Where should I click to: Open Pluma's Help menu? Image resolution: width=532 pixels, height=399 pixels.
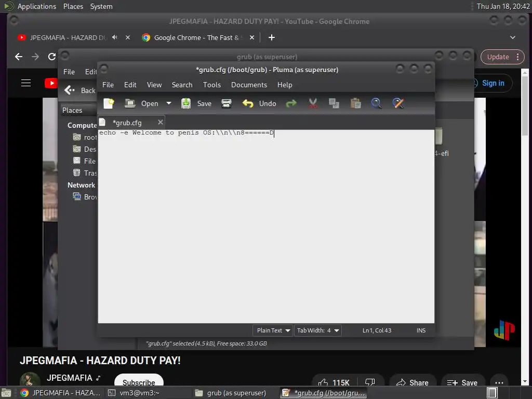click(x=284, y=85)
